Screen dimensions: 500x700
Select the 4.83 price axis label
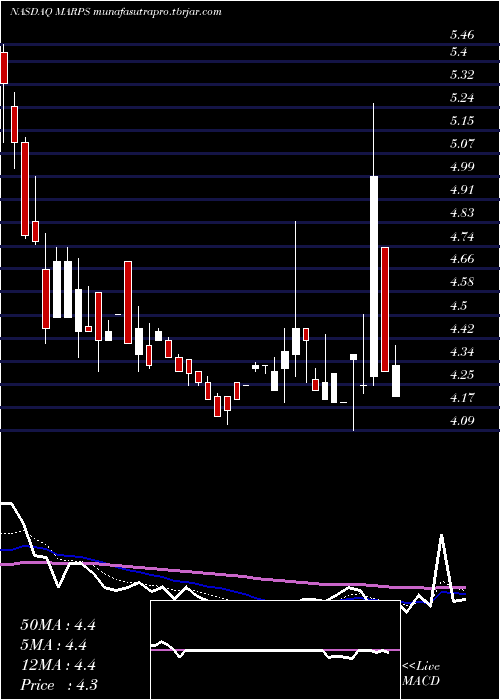pos(462,213)
